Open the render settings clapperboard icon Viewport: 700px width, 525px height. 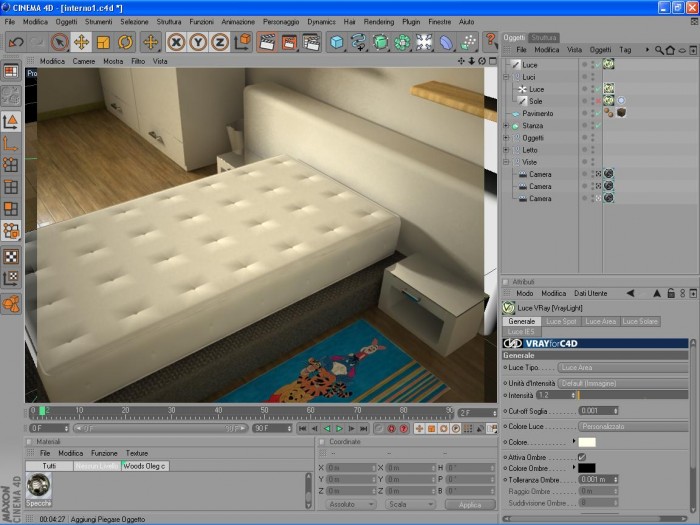click(311, 42)
